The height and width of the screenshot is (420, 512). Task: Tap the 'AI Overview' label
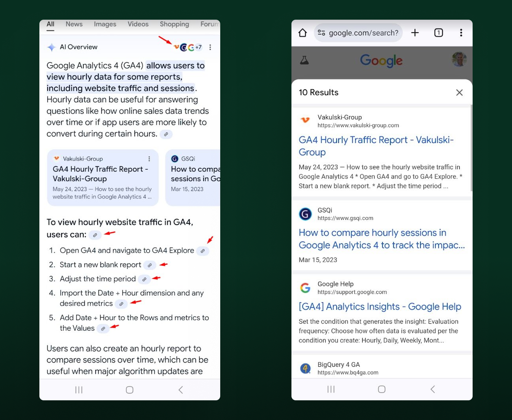point(79,47)
